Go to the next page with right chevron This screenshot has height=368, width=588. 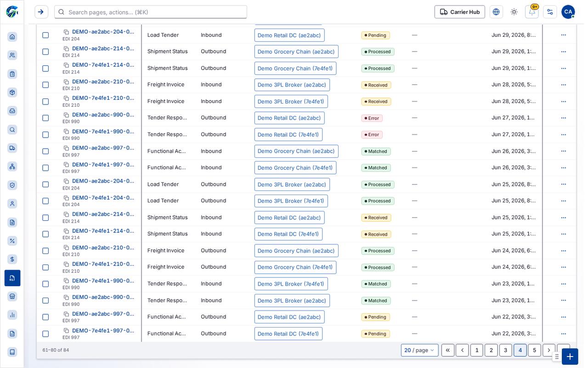tap(548, 350)
